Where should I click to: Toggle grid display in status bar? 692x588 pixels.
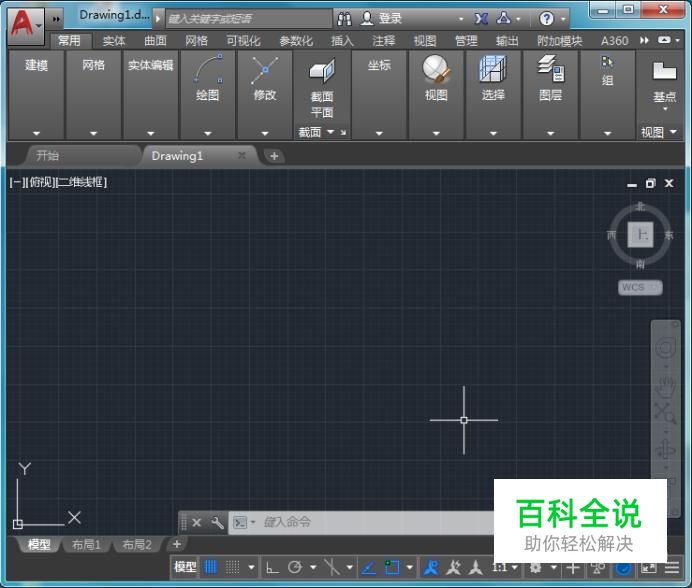[x=211, y=567]
